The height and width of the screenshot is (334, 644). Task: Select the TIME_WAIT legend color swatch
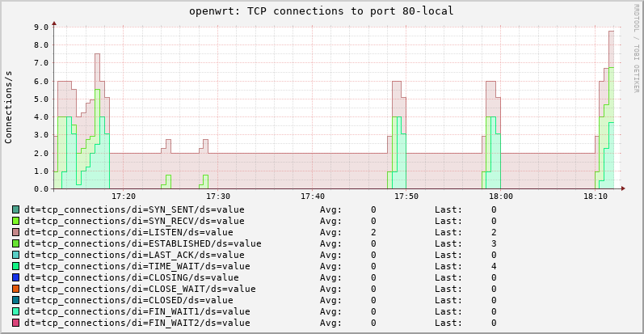[15, 266]
